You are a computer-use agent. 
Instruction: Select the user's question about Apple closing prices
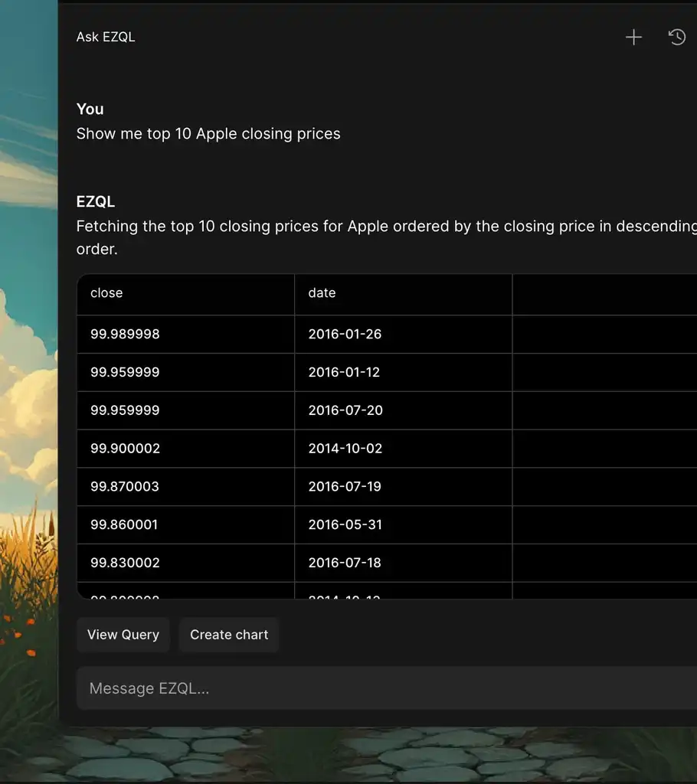[x=208, y=133]
